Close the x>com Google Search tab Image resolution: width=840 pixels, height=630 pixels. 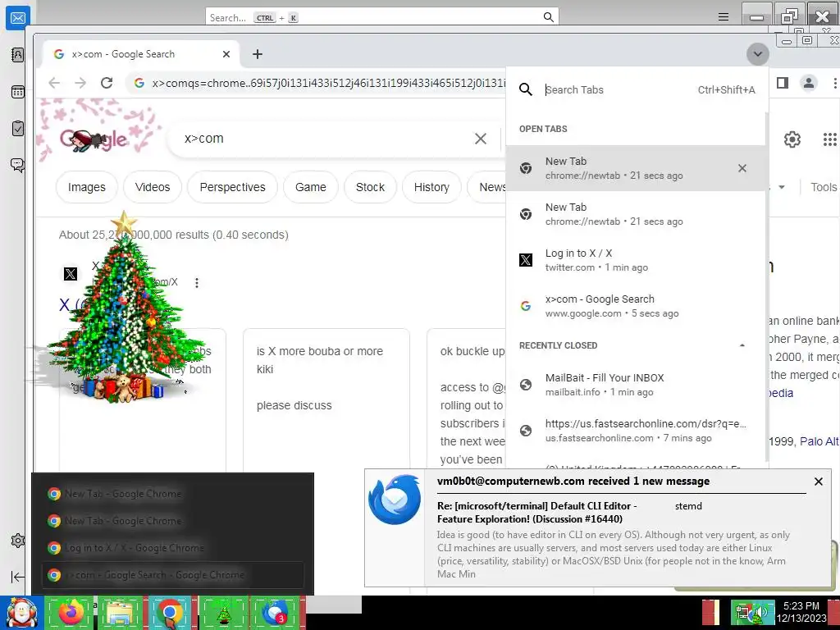226,54
